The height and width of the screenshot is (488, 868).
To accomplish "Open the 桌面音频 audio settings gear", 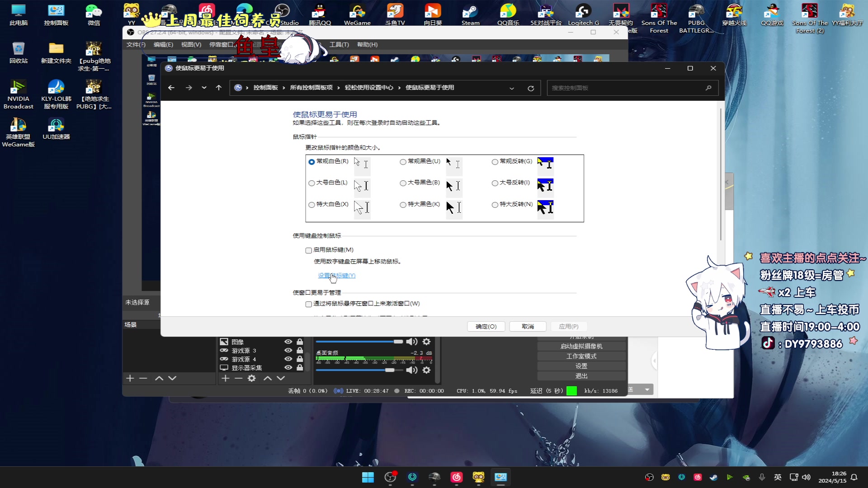I will point(426,370).
